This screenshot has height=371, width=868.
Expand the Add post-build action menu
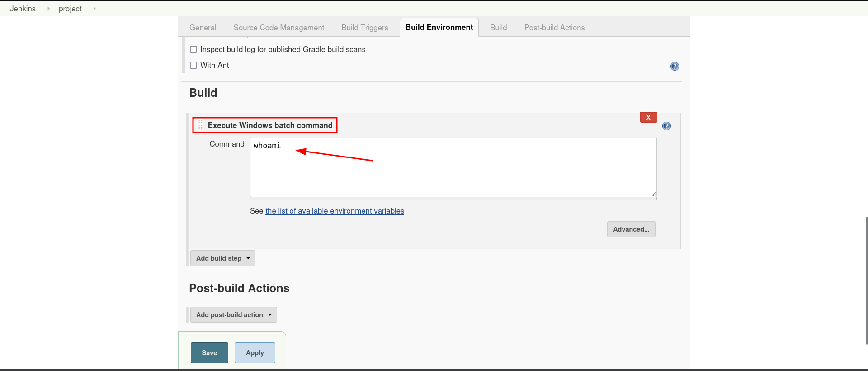tap(233, 315)
